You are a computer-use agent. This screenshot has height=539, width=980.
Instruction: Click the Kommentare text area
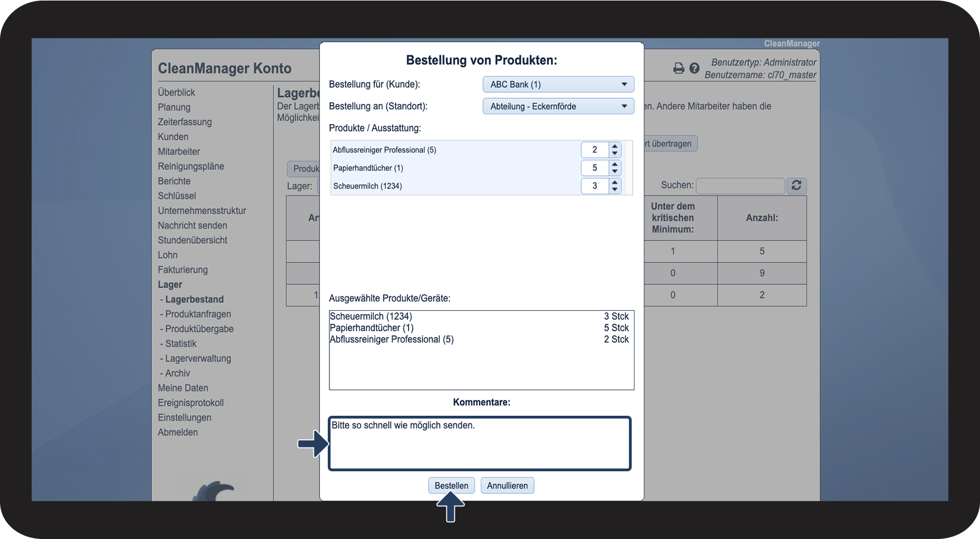point(480,444)
